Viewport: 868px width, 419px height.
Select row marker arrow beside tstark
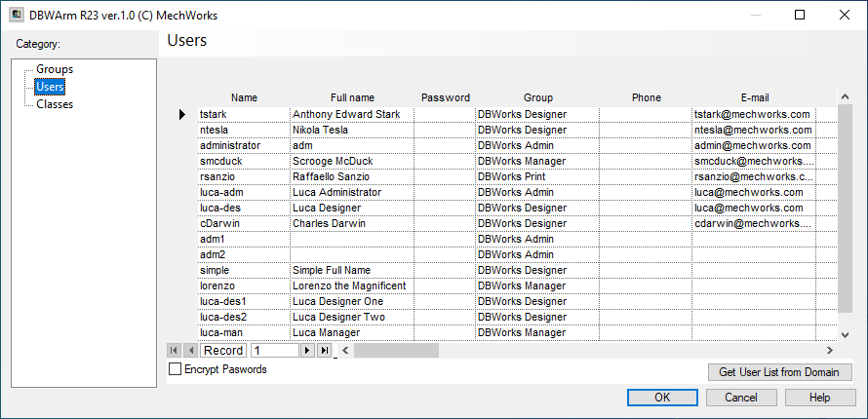[182, 114]
